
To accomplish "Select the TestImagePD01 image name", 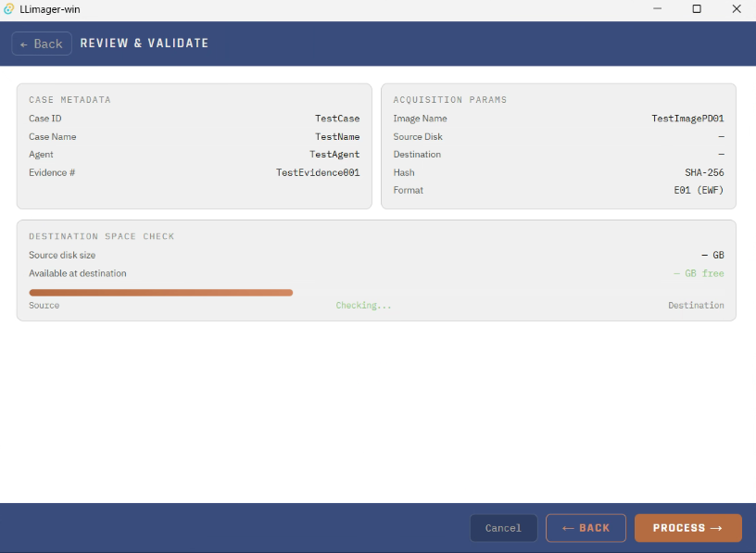I will coord(687,119).
